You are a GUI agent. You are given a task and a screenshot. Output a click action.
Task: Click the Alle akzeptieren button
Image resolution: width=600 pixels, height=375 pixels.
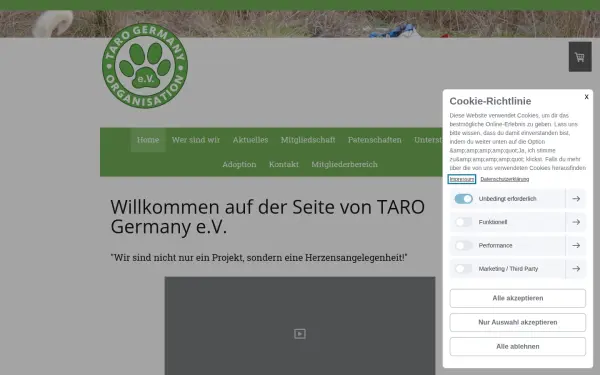[x=518, y=298]
